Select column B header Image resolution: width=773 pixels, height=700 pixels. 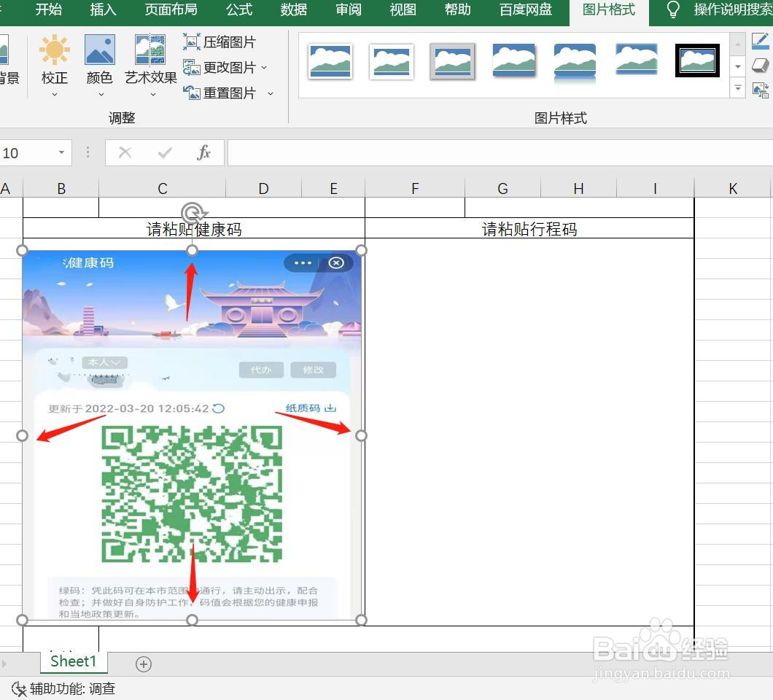pos(61,188)
